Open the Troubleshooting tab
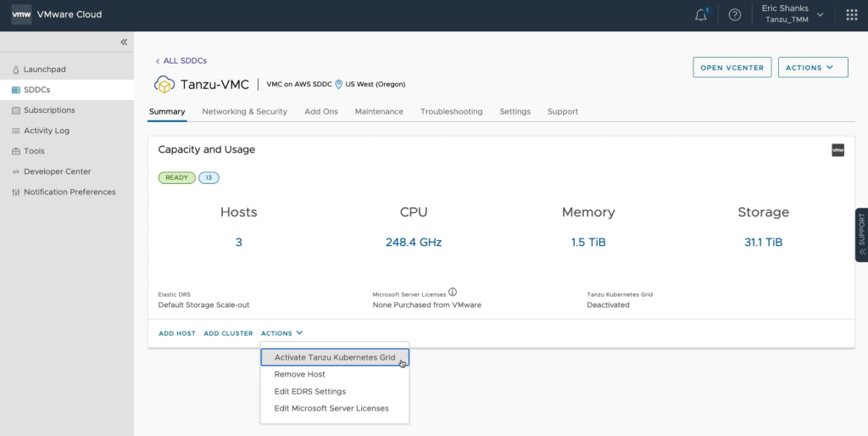 click(451, 111)
